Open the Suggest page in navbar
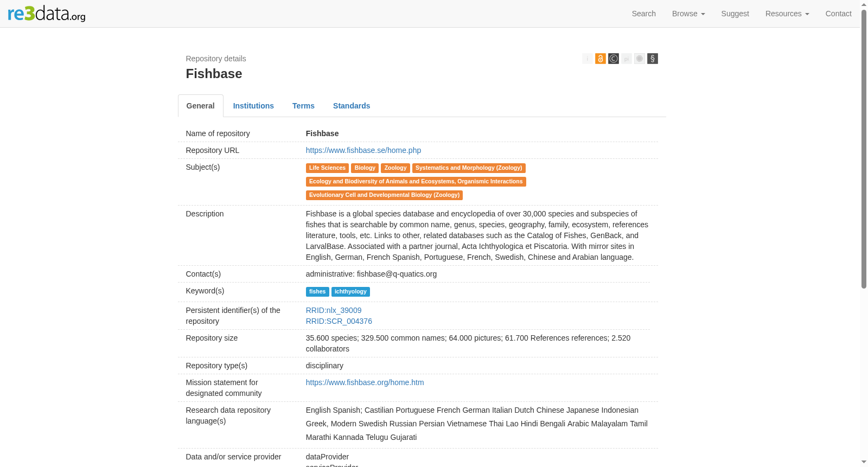868x467 pixels. [x=735, y=14]
